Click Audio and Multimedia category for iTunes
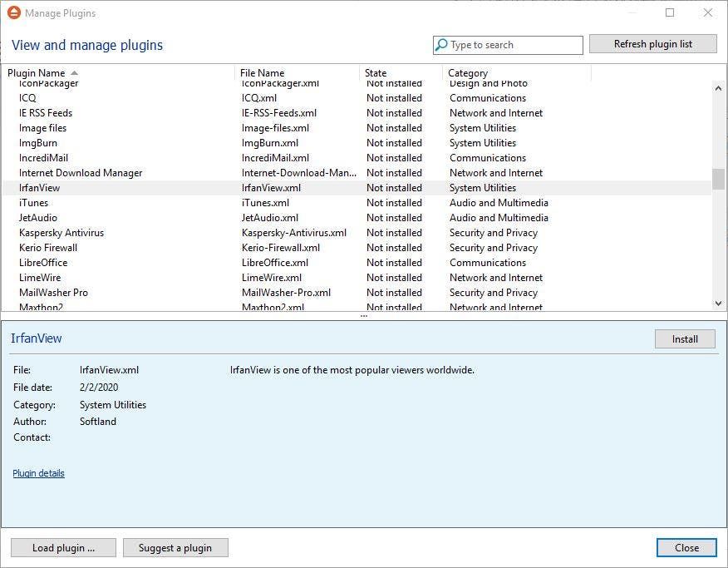Image resolution: width=728 pixels, height=568 pixels. point(499,202)
